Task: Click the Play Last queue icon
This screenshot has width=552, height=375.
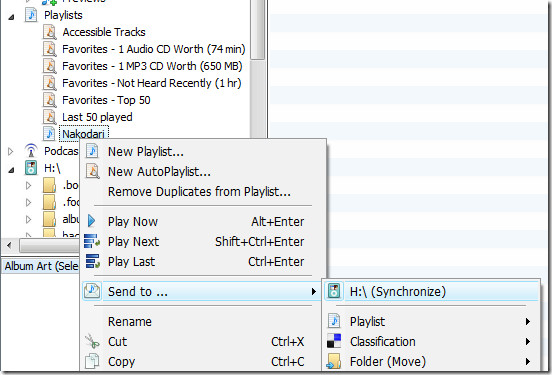Action: [x=93, y=261]
